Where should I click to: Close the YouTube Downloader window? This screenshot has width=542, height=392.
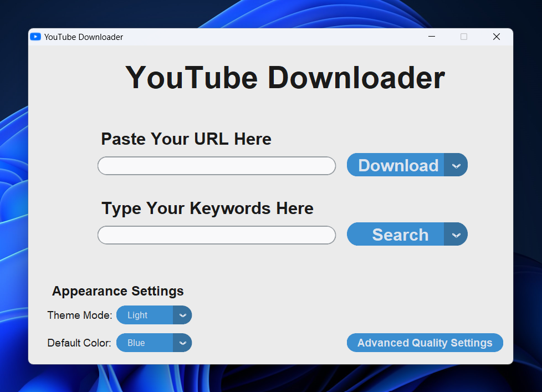[x=497, y=37]
